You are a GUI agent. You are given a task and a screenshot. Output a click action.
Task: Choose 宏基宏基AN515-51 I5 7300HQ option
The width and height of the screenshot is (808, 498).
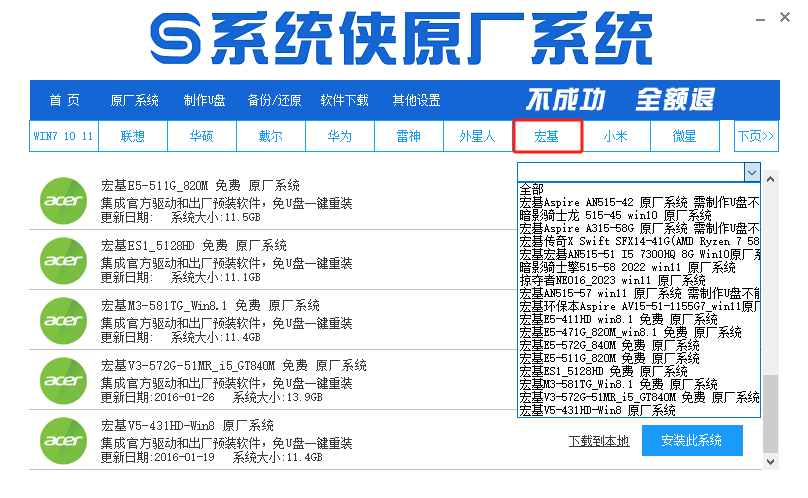pyautogui.click(x=639, y=254)
